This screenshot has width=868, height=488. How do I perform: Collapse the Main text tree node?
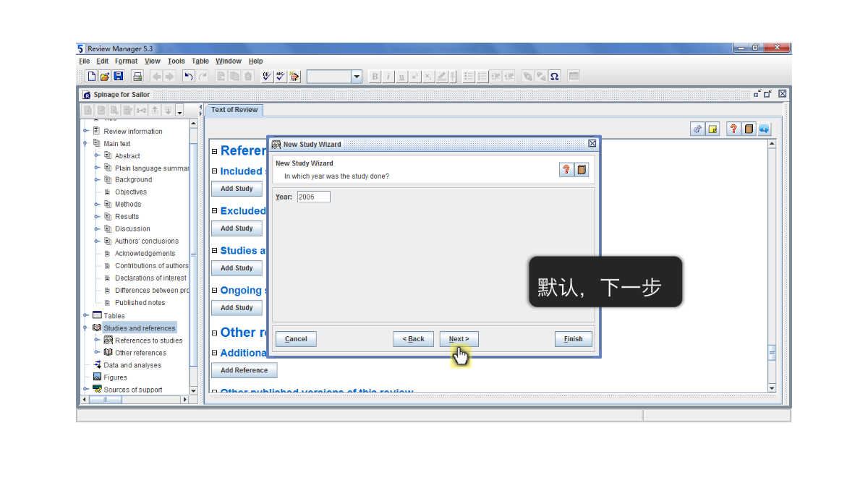[86, 143]
